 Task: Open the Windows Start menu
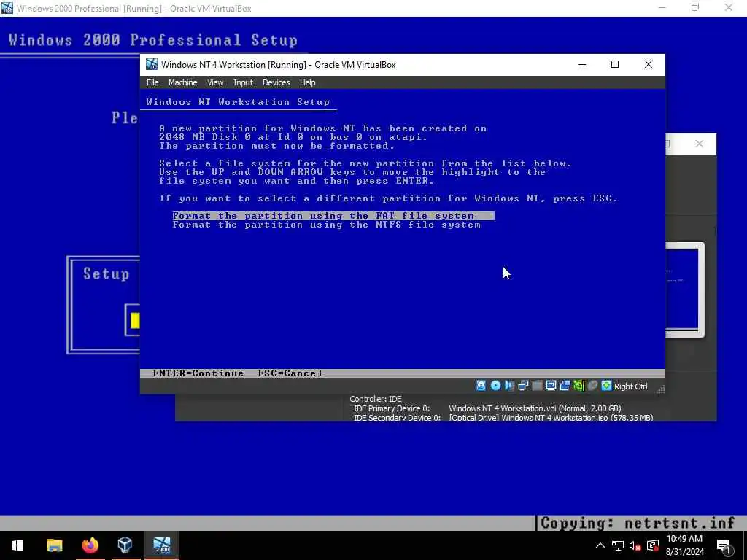tap(18, 545)
